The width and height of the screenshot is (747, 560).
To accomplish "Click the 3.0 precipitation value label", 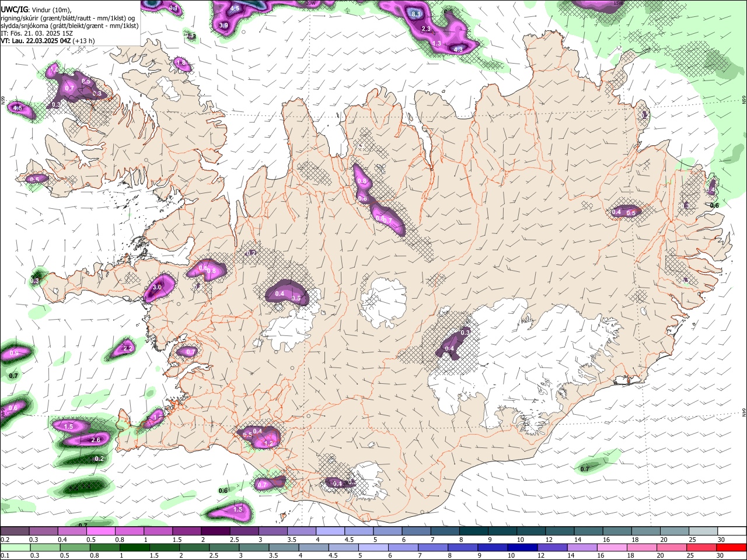I will click(x=157, y=287).
